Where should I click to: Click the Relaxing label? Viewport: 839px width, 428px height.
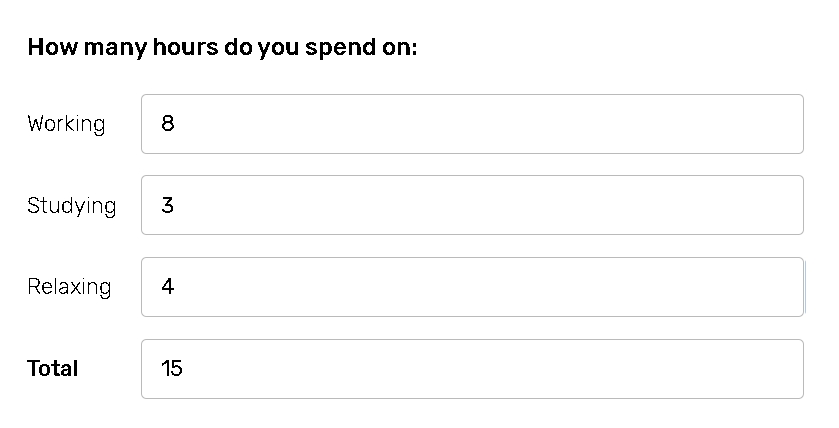click(69, 287)
